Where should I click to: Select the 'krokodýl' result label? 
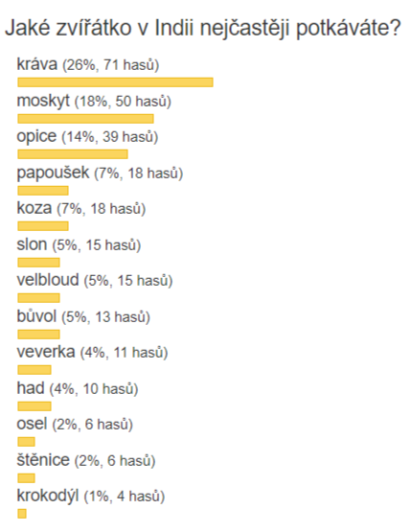(x=91, y=496)
